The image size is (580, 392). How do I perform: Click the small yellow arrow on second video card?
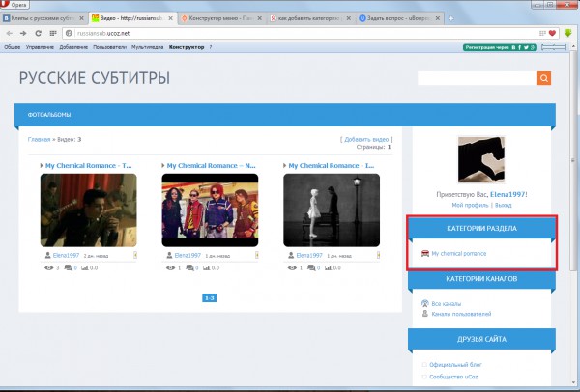click(x=257, y=255)
